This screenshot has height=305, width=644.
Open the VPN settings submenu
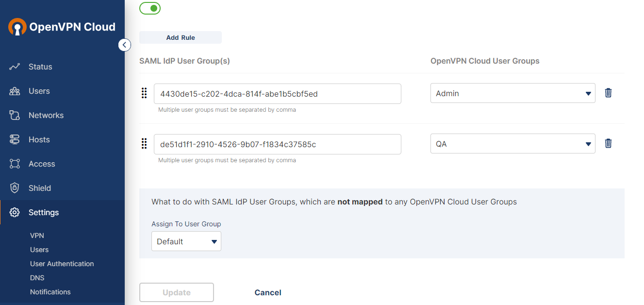point(37,236)
